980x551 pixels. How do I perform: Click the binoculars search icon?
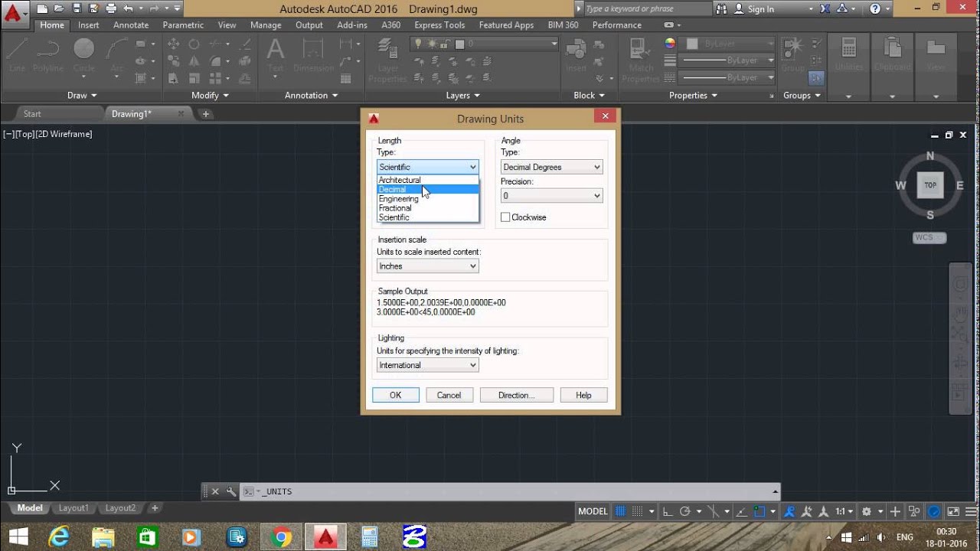pos(722,8)
